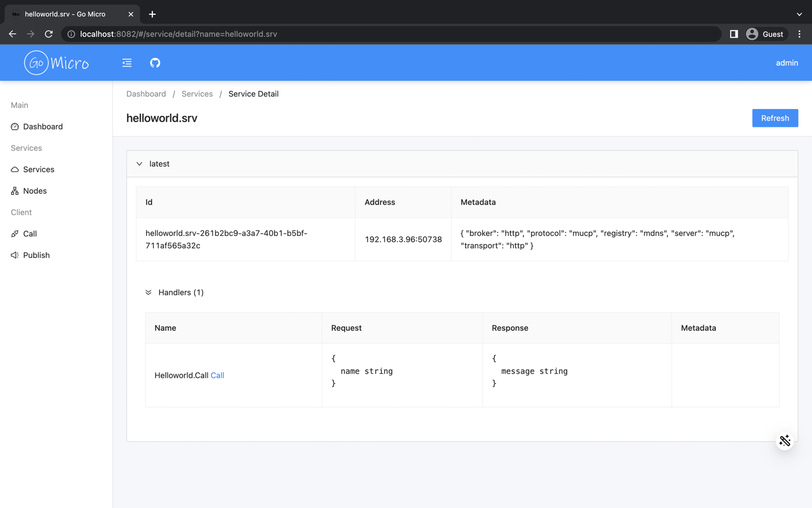This screenshot has width=812, height=508.
Task: Click the Services cloud icon in the sidebar
Action: 15,169
